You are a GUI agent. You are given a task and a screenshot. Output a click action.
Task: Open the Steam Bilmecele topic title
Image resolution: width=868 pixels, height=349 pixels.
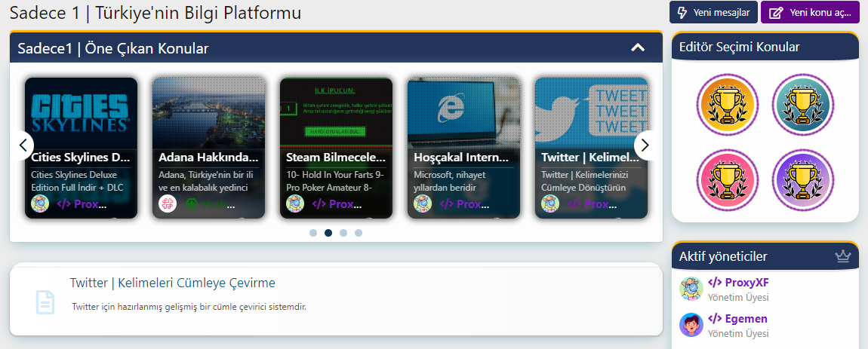[x=335, y=157]
